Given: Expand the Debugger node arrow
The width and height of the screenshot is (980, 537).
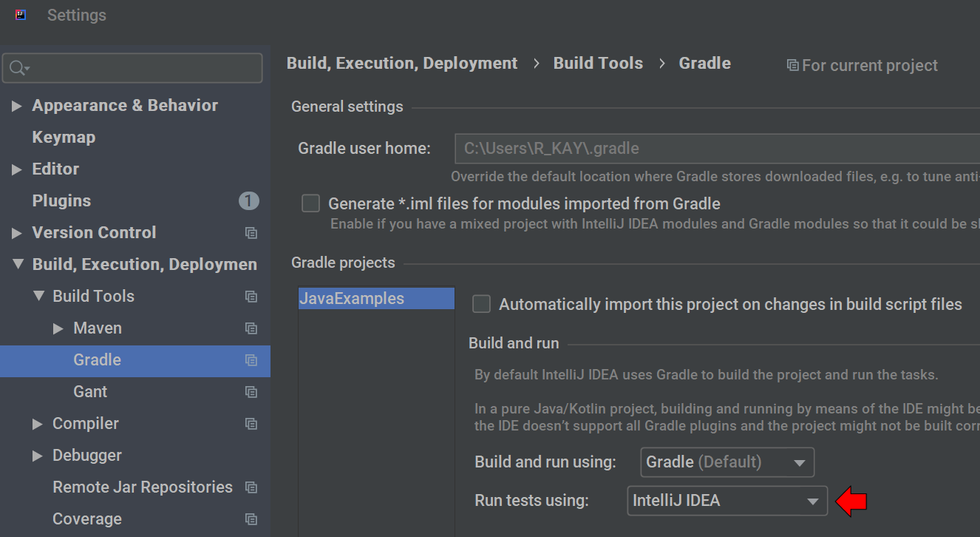Looking at the screenshot, I should click(38, 456).
